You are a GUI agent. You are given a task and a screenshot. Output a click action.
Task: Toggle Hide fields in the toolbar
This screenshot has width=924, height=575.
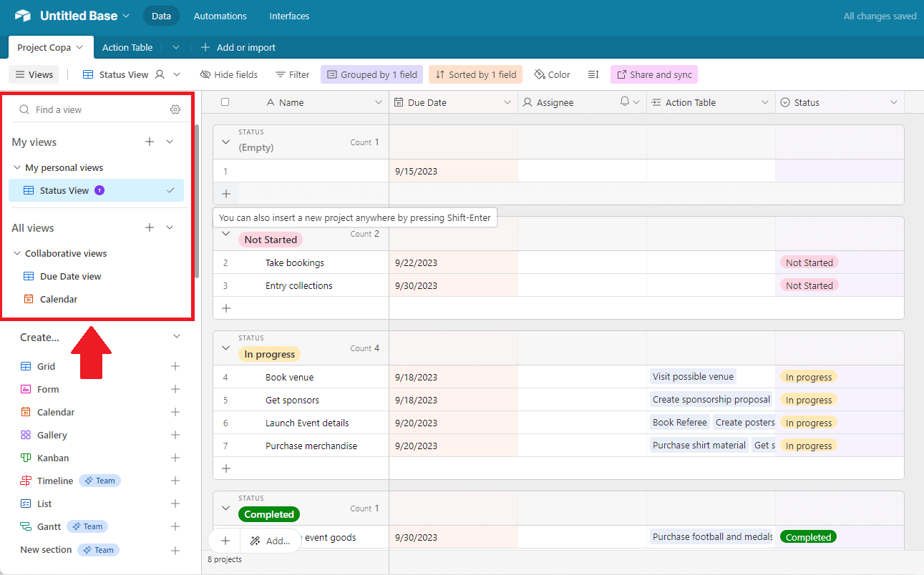pos(229,74)
